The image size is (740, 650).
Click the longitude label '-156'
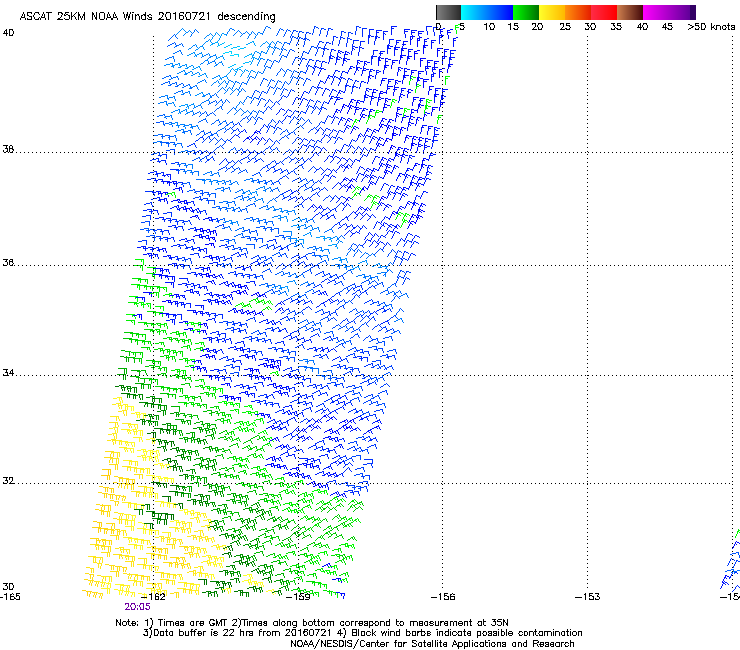pyautogui.click(x=443, y=597)
